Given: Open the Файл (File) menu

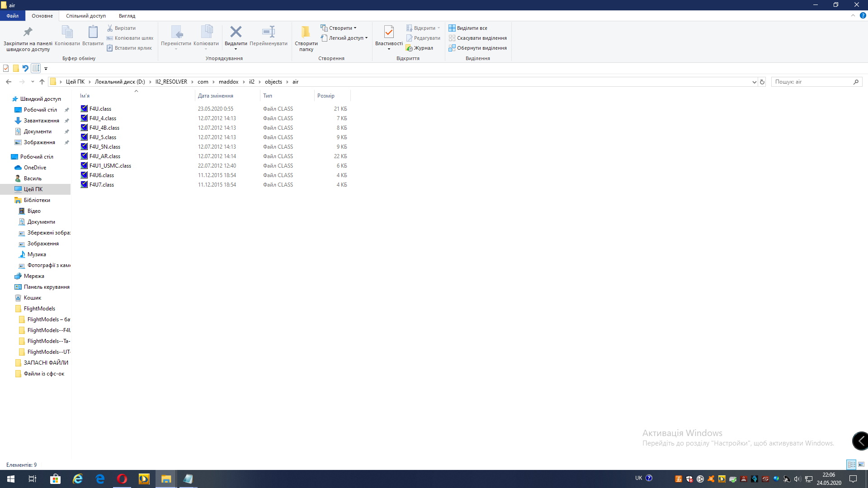Looking at the screenshot, I should 12,16.
